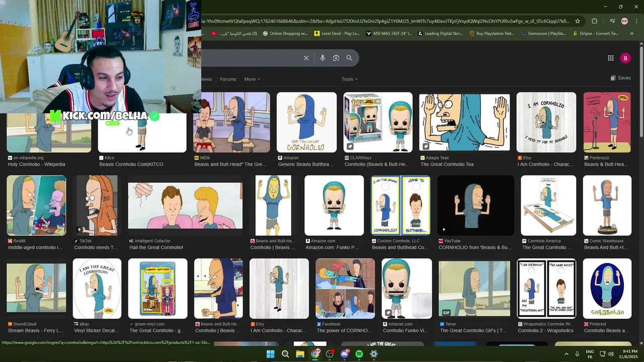This screenshot has height=362, width=644.
Task: Click the magnifier search button
Action: coord(349,58)
